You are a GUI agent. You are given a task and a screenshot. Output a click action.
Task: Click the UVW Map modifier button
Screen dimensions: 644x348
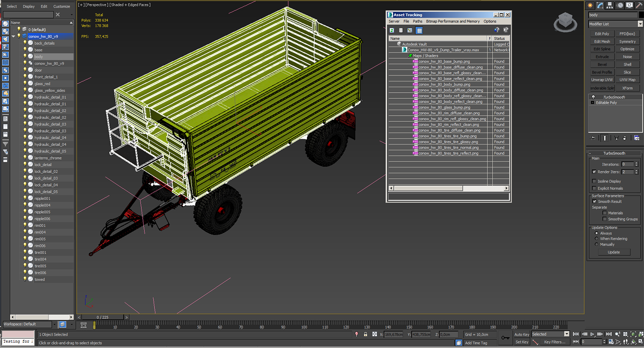click(x=627, y=80)
